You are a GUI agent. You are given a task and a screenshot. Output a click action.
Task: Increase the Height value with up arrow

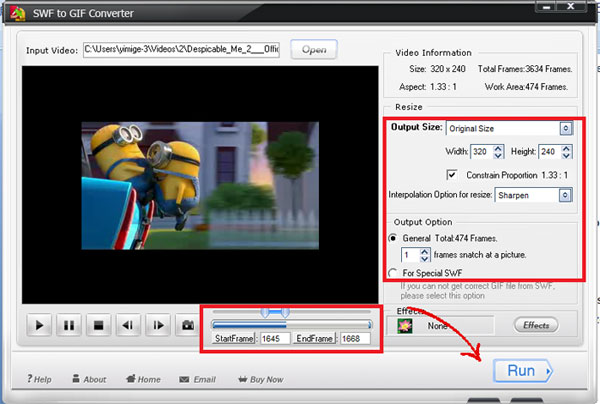pyautogui.click(x=567, y=148)
